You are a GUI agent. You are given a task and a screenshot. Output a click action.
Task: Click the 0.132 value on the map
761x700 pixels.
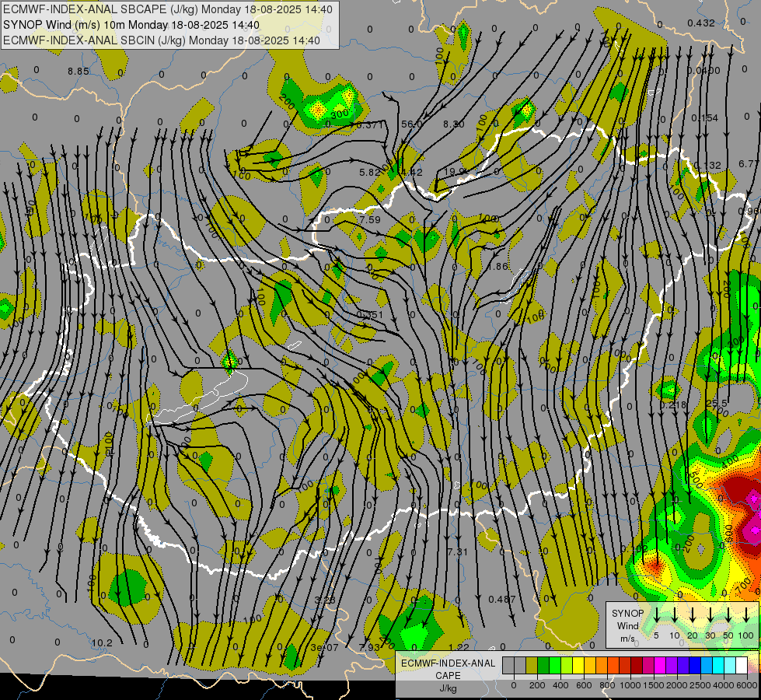coord(707,166)
